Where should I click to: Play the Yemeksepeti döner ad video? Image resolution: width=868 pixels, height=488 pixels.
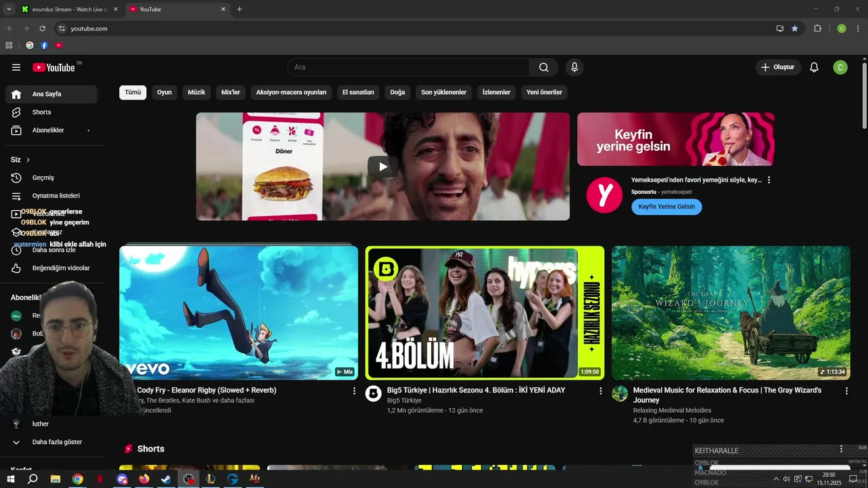[383, 167]
